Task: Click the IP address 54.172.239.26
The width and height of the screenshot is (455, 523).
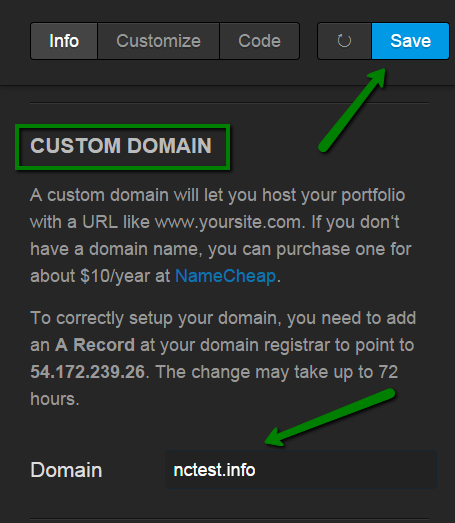Action: coord(88,372)
